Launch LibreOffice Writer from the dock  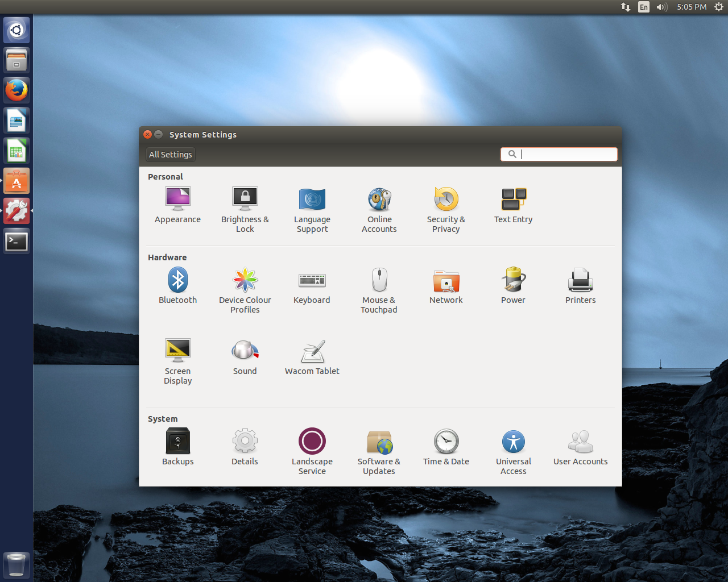click(16, 120)
